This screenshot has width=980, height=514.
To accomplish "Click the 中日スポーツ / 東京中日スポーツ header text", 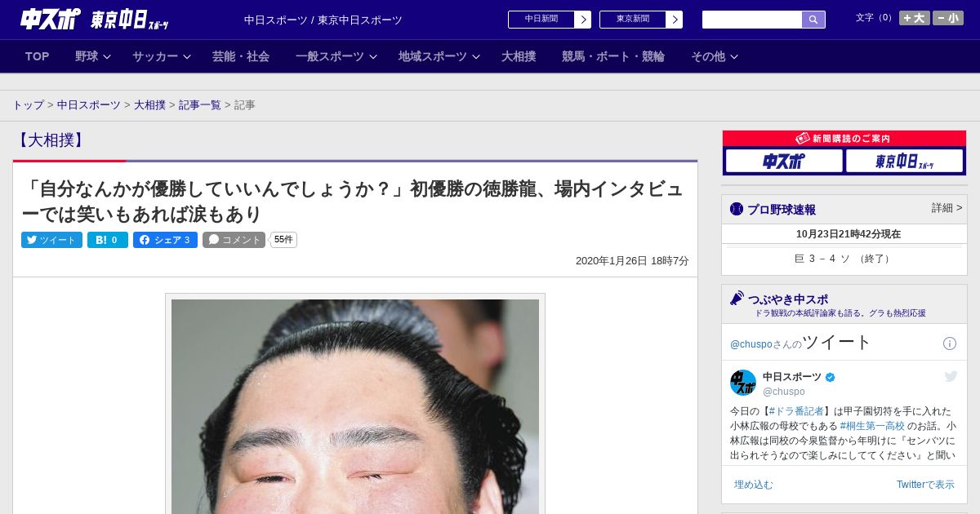I will pyautogui.click(x=323, y=20).
